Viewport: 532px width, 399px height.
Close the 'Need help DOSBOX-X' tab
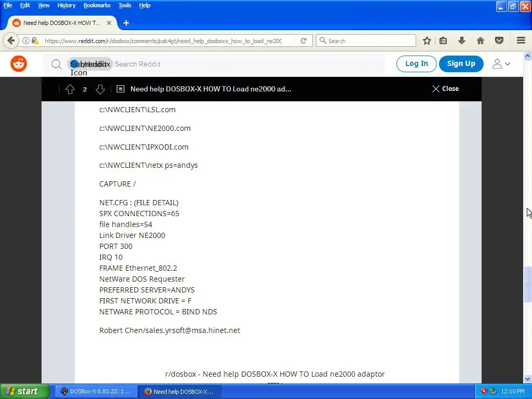tap(109, 23)
